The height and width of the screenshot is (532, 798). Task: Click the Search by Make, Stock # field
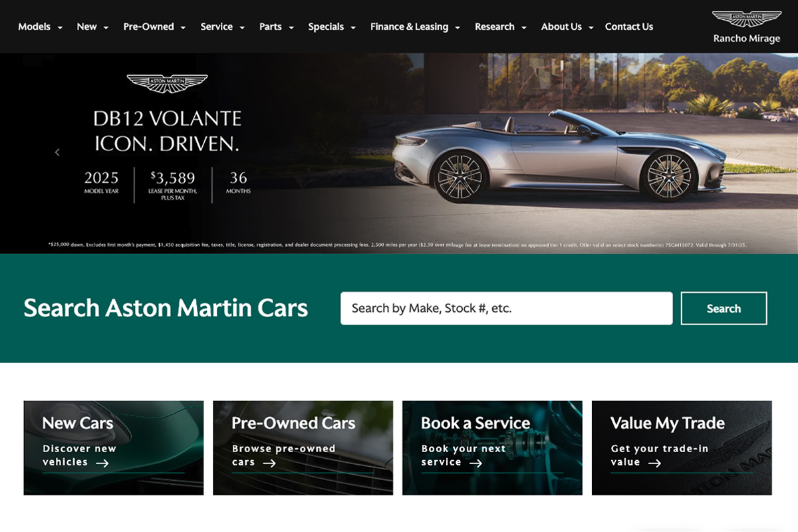point(507,309)
